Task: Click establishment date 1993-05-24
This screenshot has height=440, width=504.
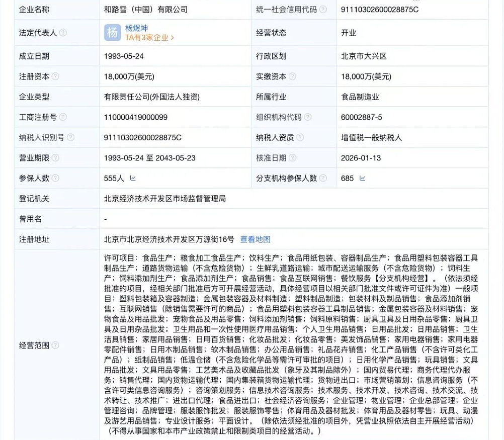Action: point(124,56)
